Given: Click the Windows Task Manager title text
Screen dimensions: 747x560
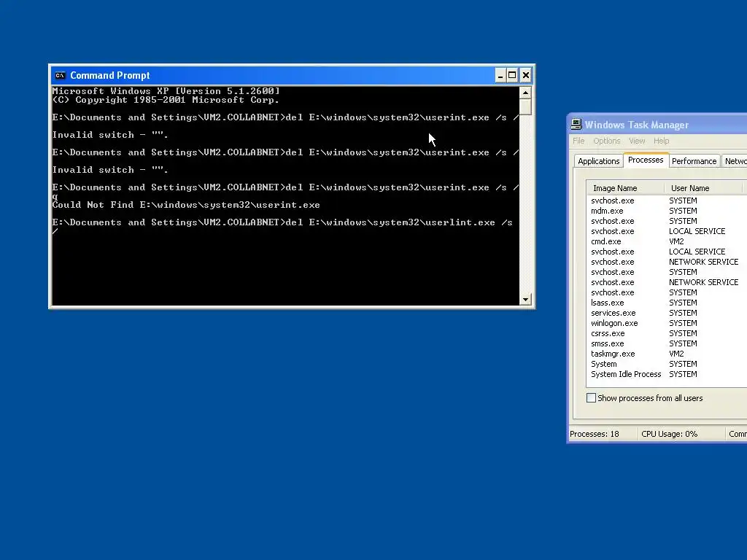Looking at the screenshot, I should (637, 125).
